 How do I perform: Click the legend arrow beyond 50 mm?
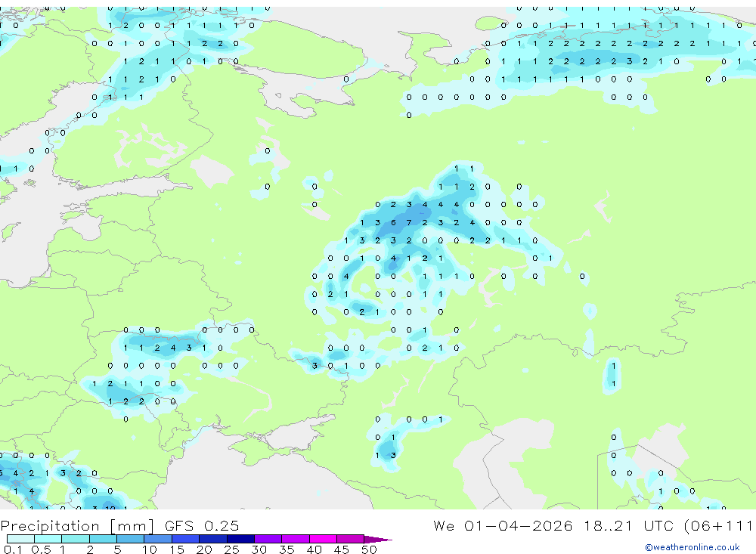[x=378, y=539]
